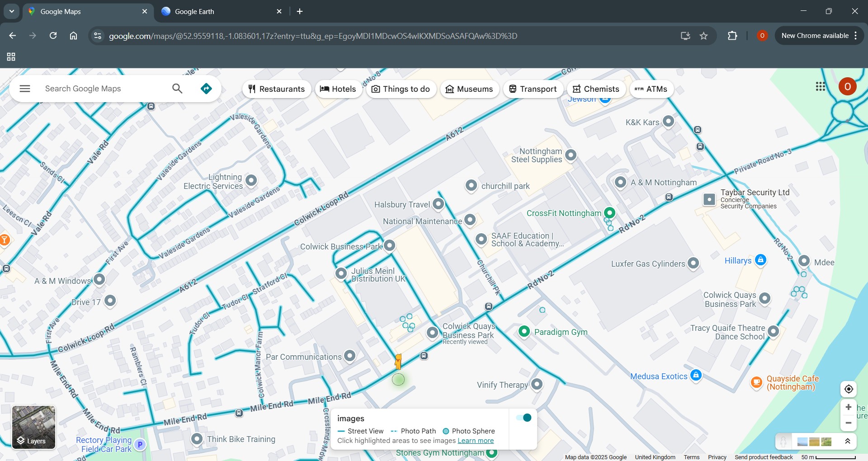Click the Think Bike Training pin
The width and height of the screenshot is (868, 461).
click(197, 438)
